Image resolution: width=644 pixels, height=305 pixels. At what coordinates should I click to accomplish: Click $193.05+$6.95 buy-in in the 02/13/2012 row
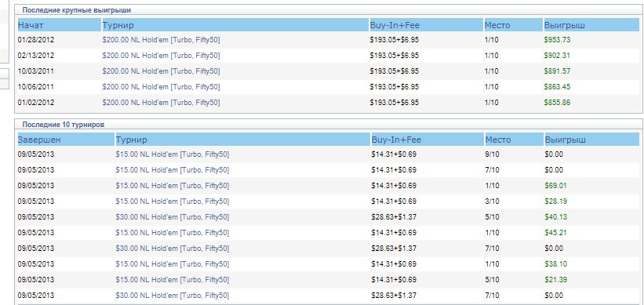(x=395, y=56)
